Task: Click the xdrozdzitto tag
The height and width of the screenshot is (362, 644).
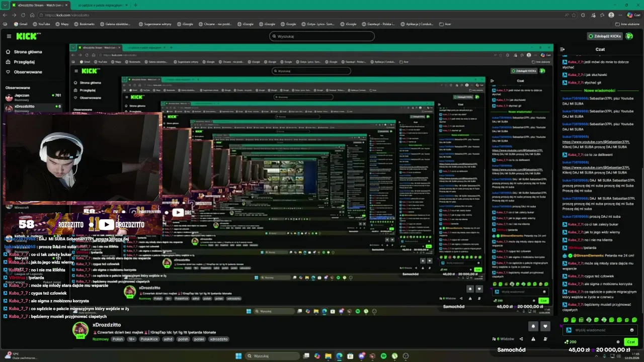Action: [218, 339]
